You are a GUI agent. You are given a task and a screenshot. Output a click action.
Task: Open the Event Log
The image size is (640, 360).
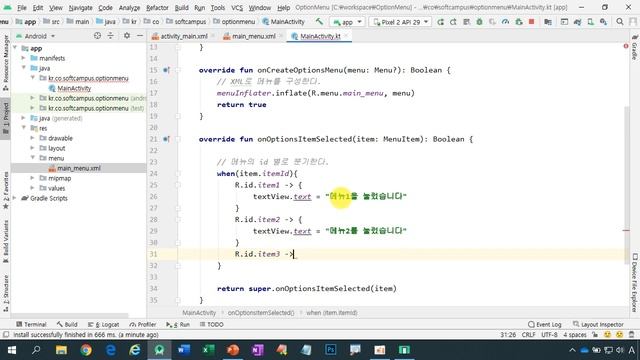click(x=545, y=324)
